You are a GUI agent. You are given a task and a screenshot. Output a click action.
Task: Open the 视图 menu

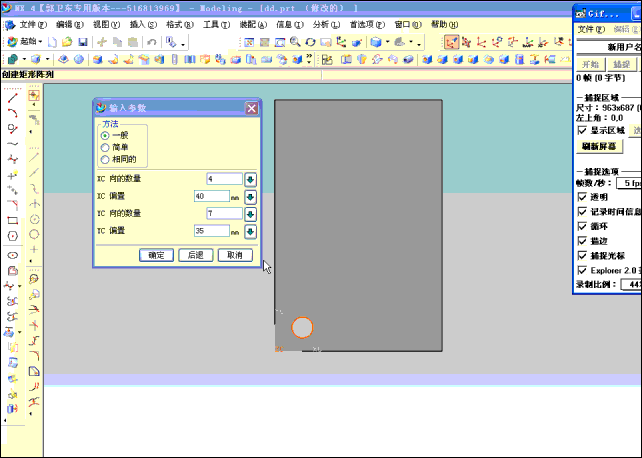pyautogui.click(x=106, y=25)
